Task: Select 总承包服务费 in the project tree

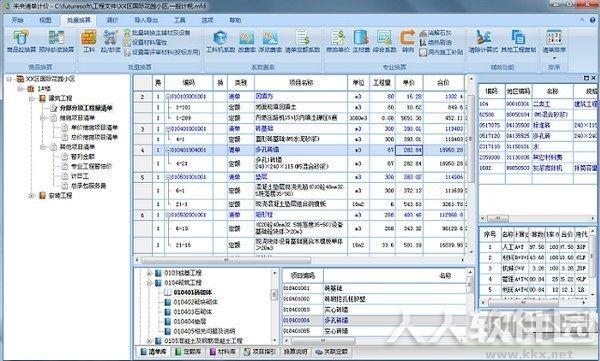Action: pos(88,186)
